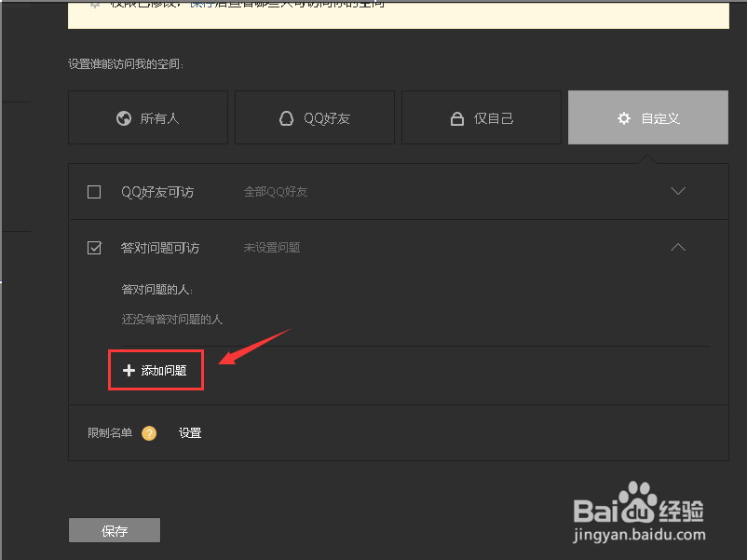The width and height of the screenshot is (747, 560).
Task: Click the globe icon on 所有人 option
Action: pyautogui.click(x=122, y=117)
